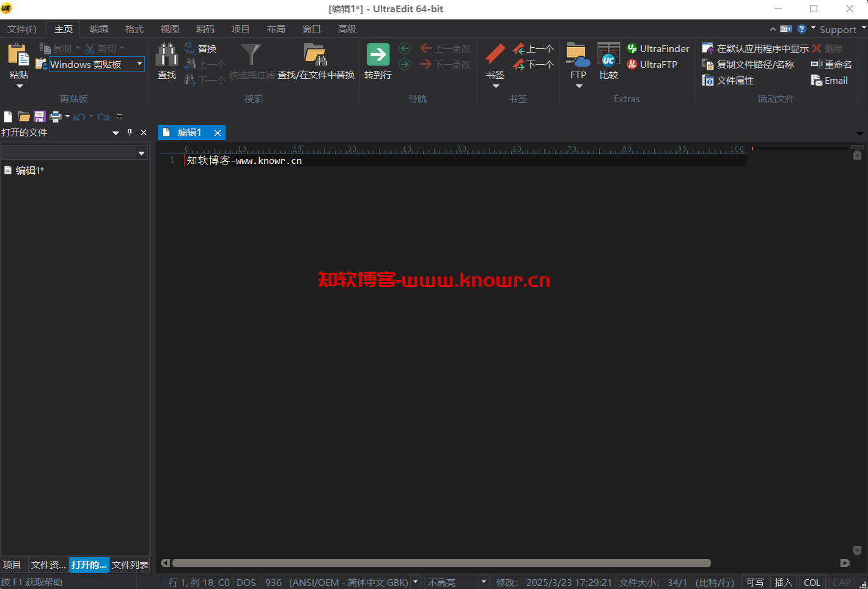Open the open files panel menu arrow
Viewport: 868px width, 589px height.
(x=116, y=133)
